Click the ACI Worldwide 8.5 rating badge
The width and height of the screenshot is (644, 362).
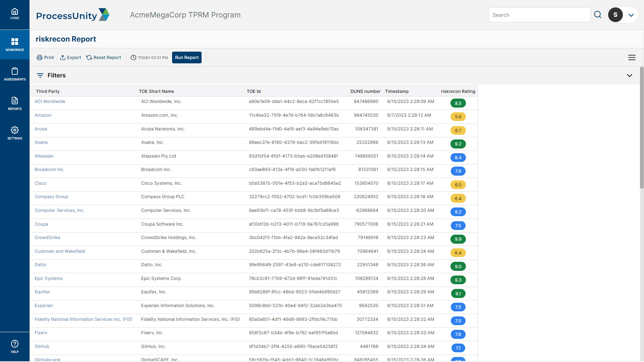[x=458, y=104]
